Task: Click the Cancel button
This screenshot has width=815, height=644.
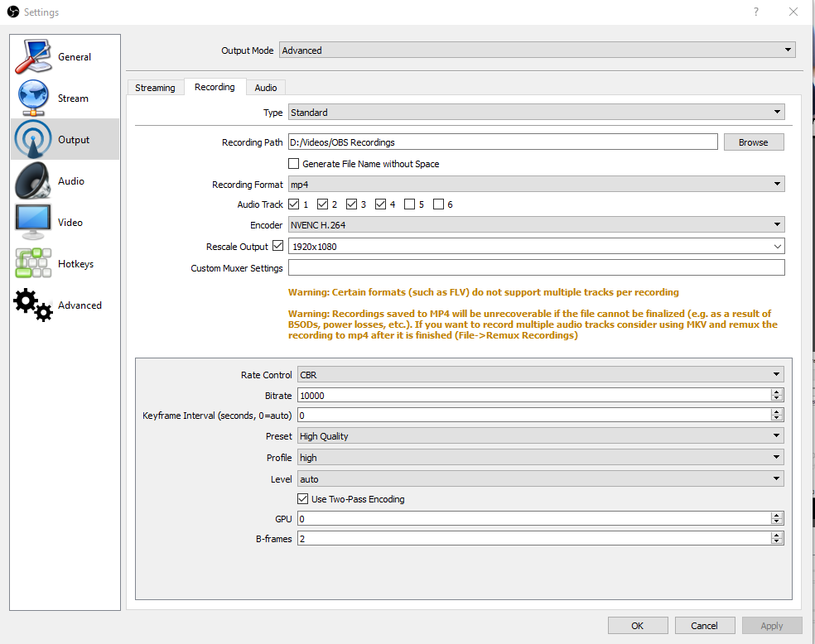Action: (704, 625)
